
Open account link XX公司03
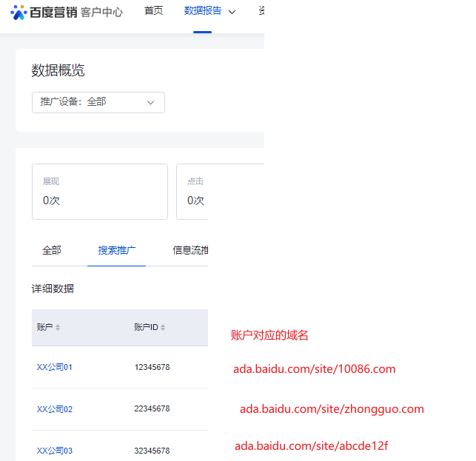[x=55, y=451]
